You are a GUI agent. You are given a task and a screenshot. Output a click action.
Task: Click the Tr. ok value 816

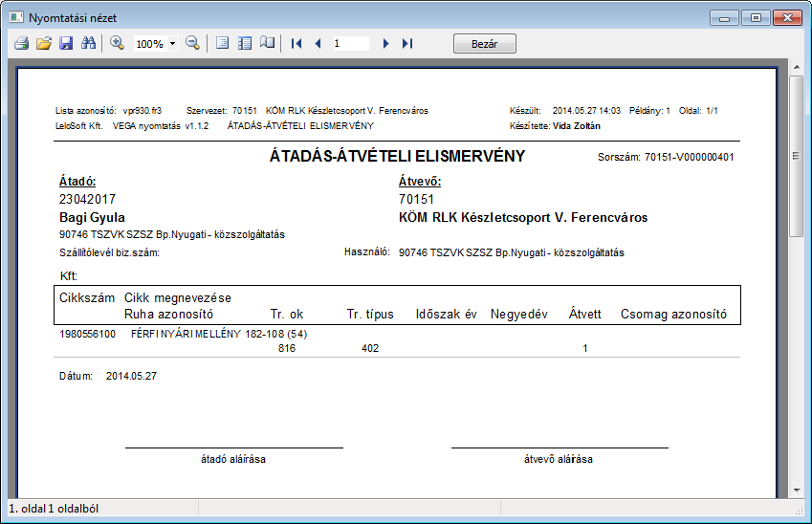pyautogui.click(x=287, y=348)
